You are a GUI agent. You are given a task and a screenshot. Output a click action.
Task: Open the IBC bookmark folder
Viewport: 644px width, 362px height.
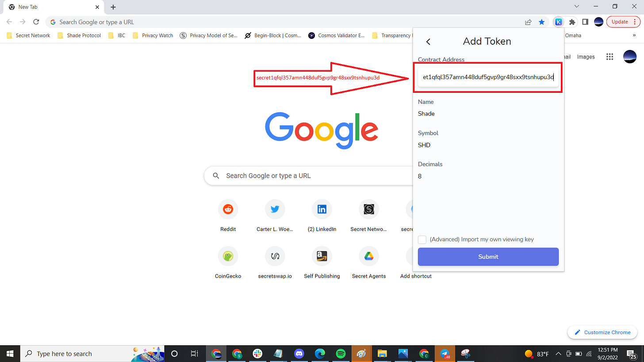[117, 35]
